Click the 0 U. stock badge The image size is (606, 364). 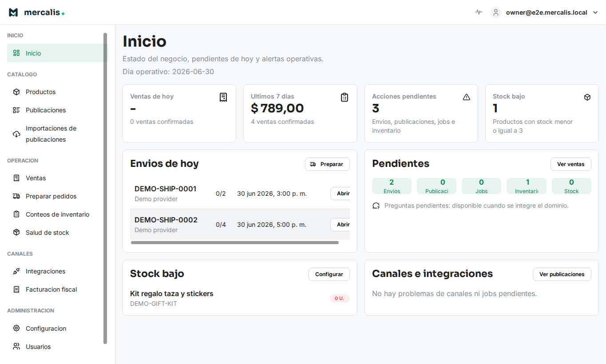[340, 298]
